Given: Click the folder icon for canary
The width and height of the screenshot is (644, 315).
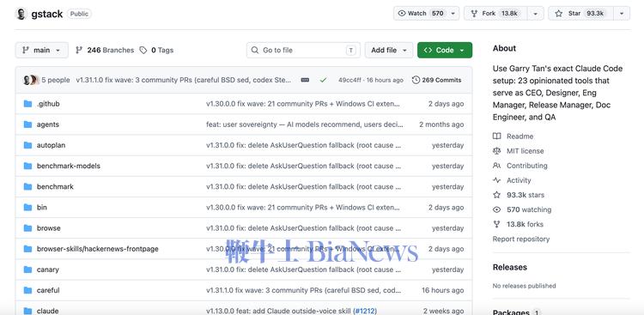Looking at the screenshot, I should coord(27,270).
